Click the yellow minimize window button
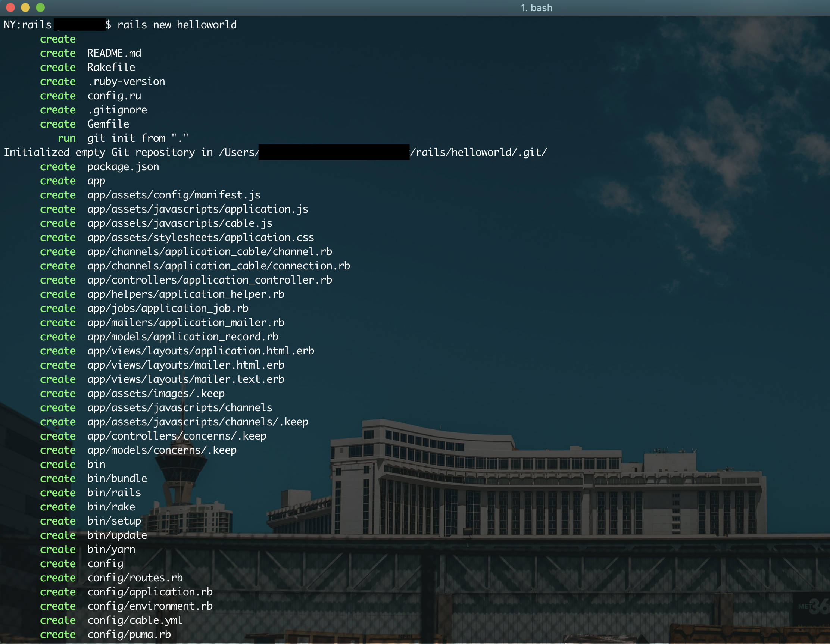The image size is (830, 644). coord(25,7)
